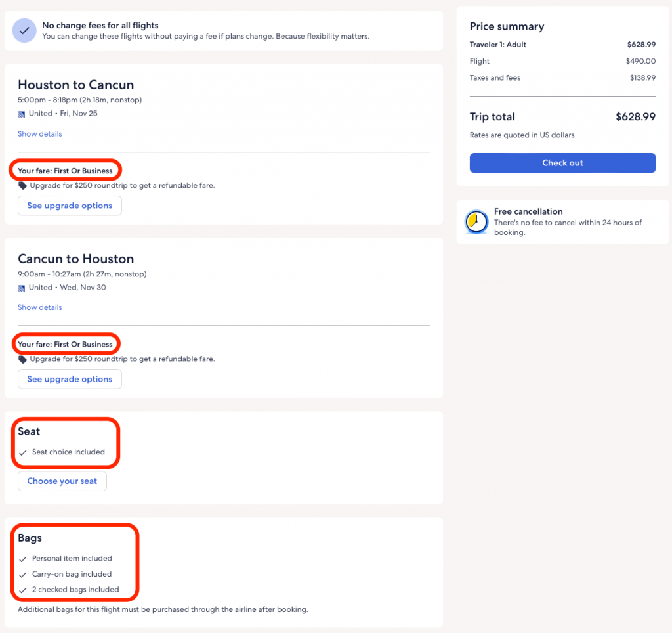Click checkmark beside 2 checked bags included
This screenshot has height=633, width=672.
(23, 590)
